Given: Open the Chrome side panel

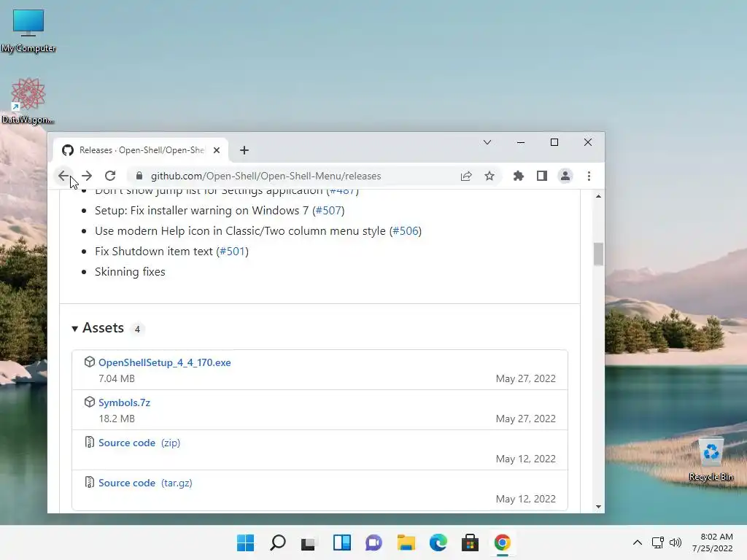Looking at the screenshot, I should [x=542, y=176].
